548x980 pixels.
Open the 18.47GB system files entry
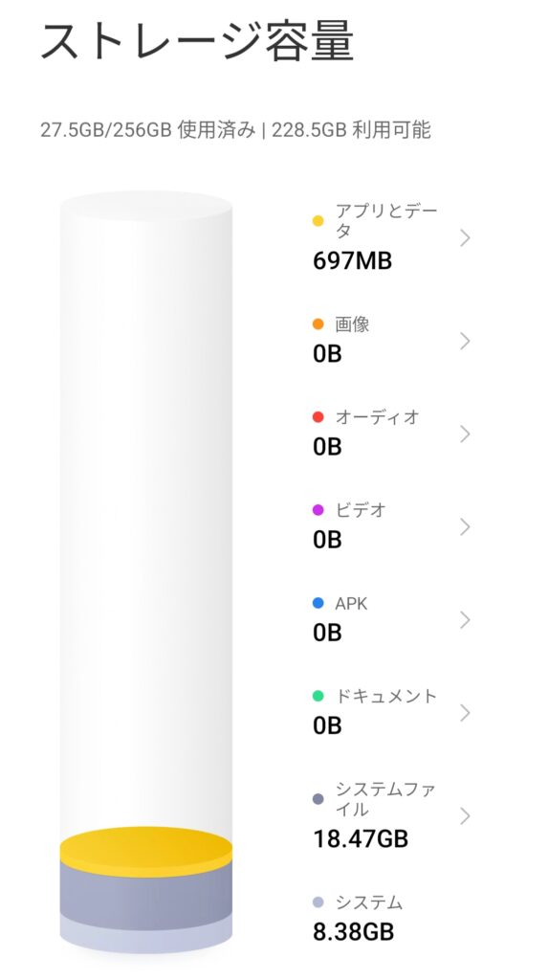(x=361, y=838)
